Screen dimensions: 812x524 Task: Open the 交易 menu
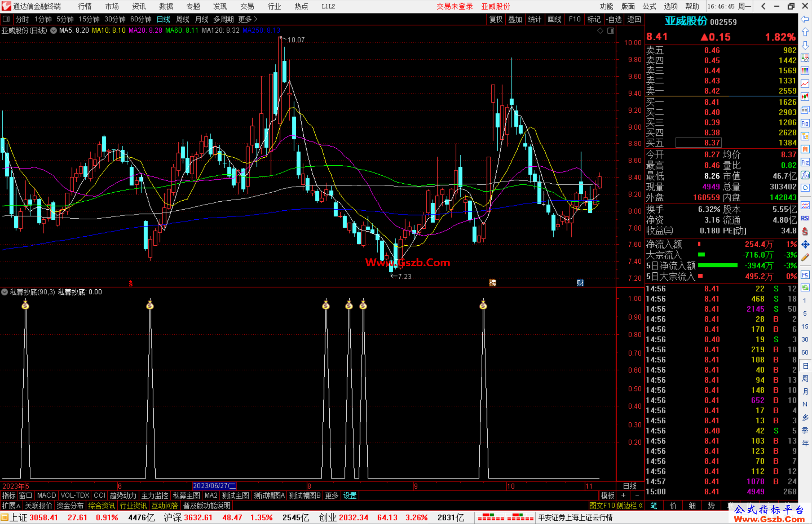click(247, 6)
